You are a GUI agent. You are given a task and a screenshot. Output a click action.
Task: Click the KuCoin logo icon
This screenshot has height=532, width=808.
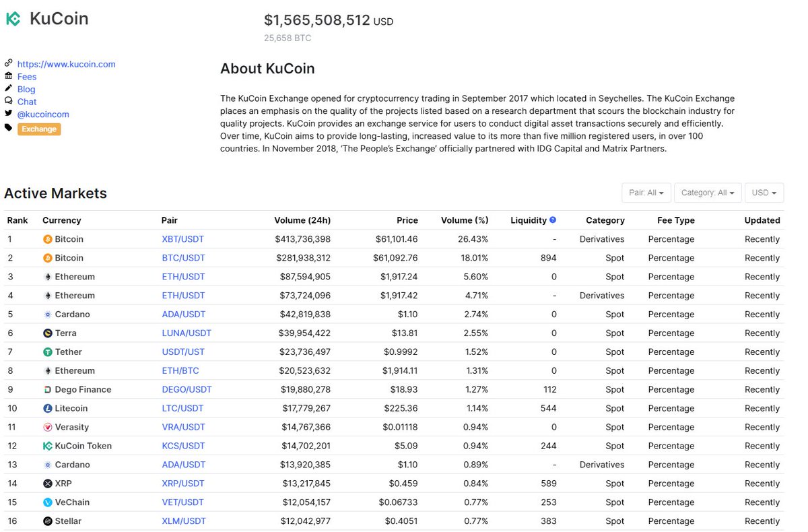coord(13,19)
